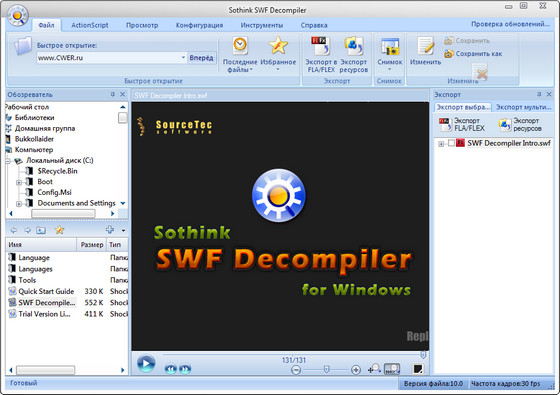Switch to Экспорт мульти... tab
560x395 pixels.
(x=523, y=107)
